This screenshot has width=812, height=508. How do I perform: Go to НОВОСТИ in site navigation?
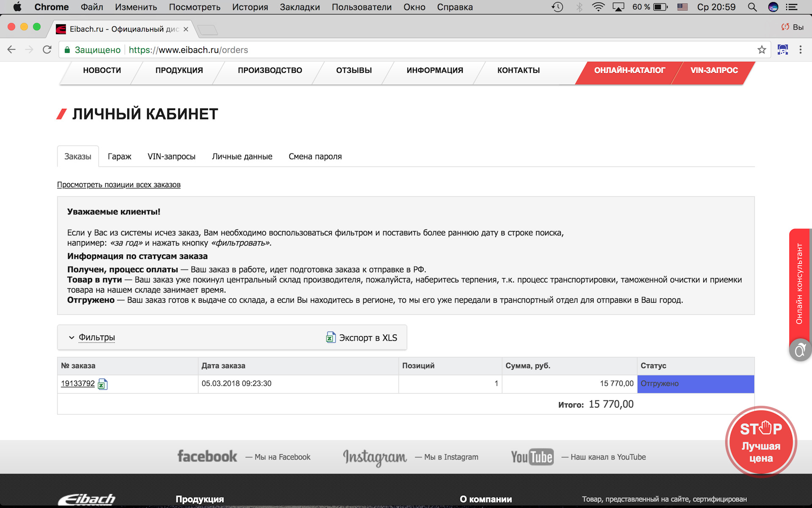[x=102, y=70]
